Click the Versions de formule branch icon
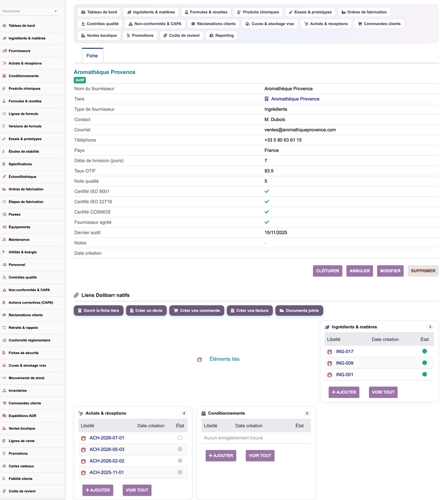This screenshot has width=448, height=500. (x=4, y=126)
